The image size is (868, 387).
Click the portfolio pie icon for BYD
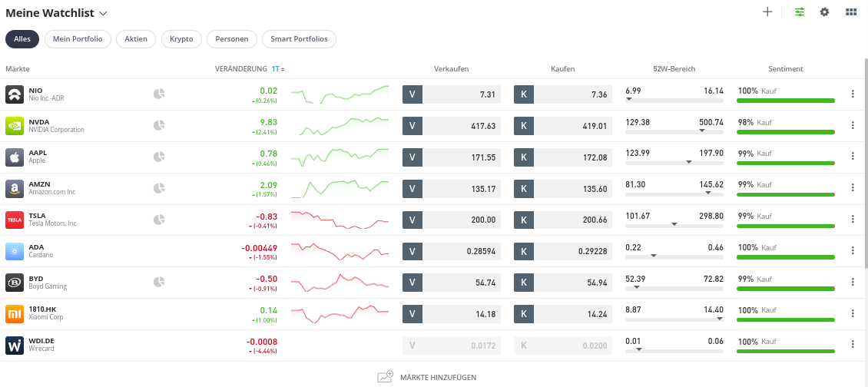[x=159, y=283]
